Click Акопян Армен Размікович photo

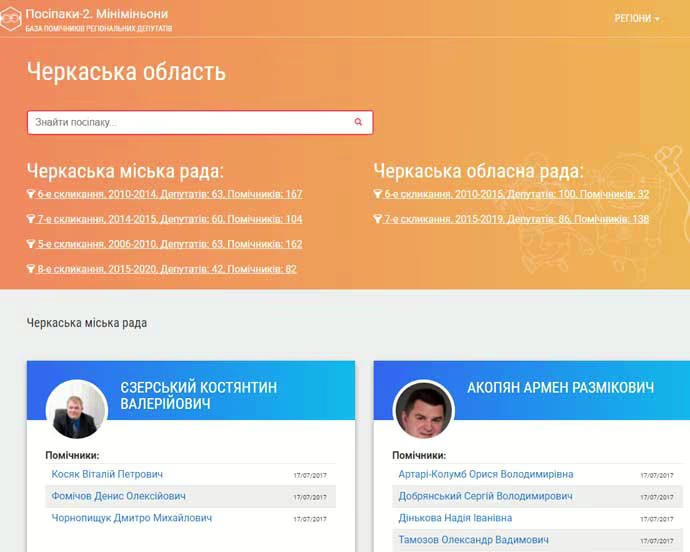pos(423,409)
